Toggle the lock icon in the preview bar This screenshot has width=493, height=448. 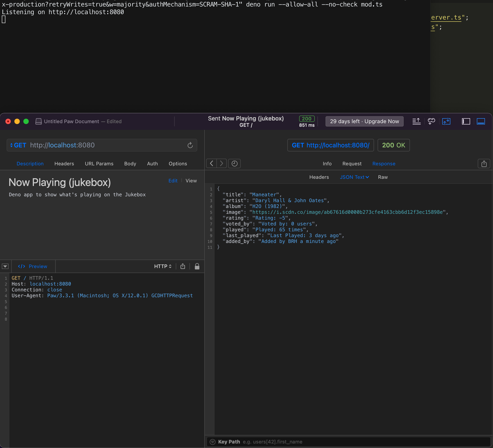197,267
